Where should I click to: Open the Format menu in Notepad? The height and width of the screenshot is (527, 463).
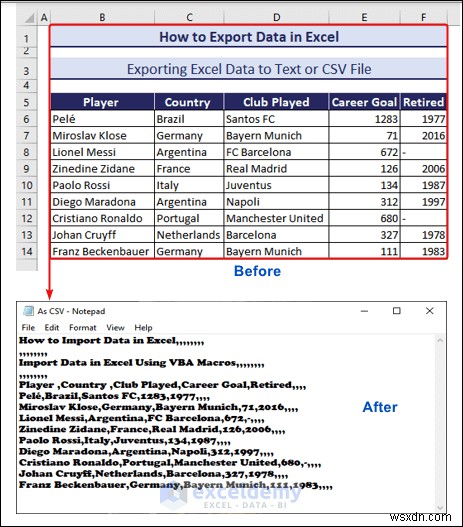pyautogui.click(x=83, y=327)
